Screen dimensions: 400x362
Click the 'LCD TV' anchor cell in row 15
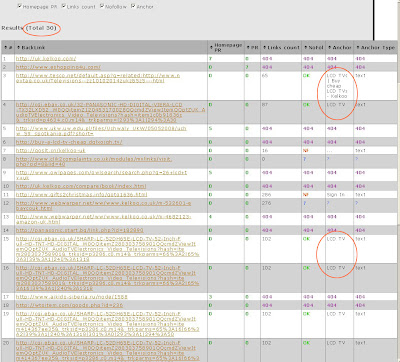point(336,239)
